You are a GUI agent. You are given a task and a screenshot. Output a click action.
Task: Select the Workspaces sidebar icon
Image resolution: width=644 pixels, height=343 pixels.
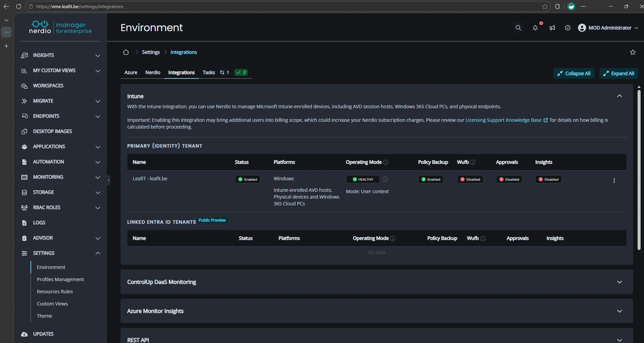(24, 86)
